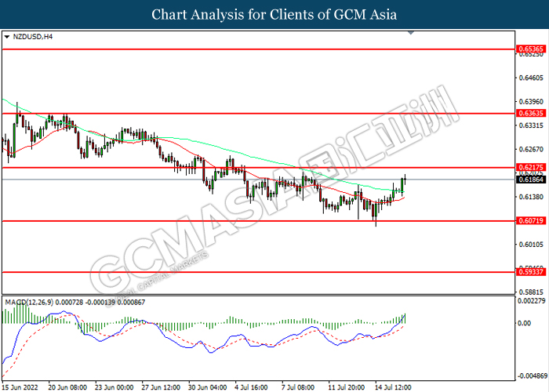Select the 0.65365 resistance price label

pos(531,49)
